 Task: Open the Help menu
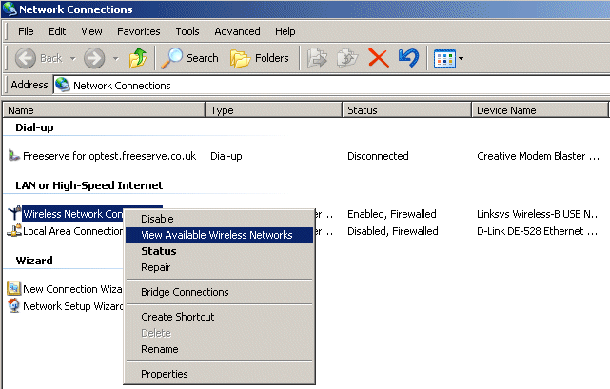(x=285, y=31)
